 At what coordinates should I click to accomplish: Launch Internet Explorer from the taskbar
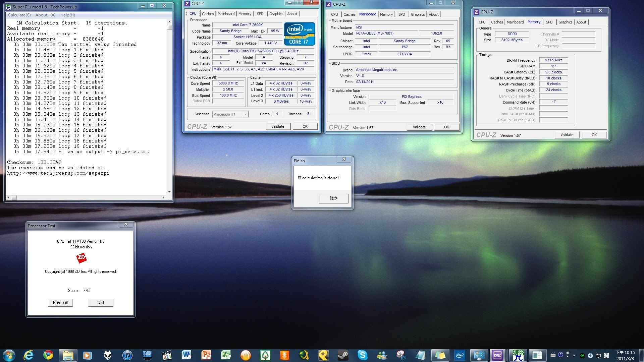point(29,355)
